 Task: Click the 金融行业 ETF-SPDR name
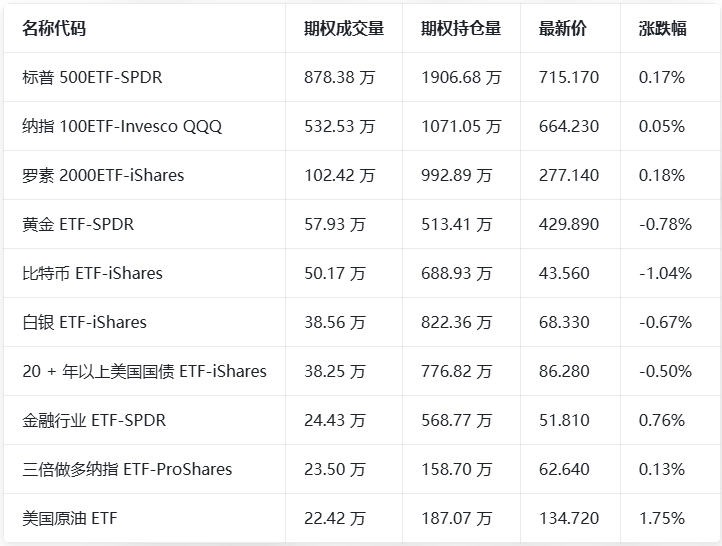click(x=94, y=420)
